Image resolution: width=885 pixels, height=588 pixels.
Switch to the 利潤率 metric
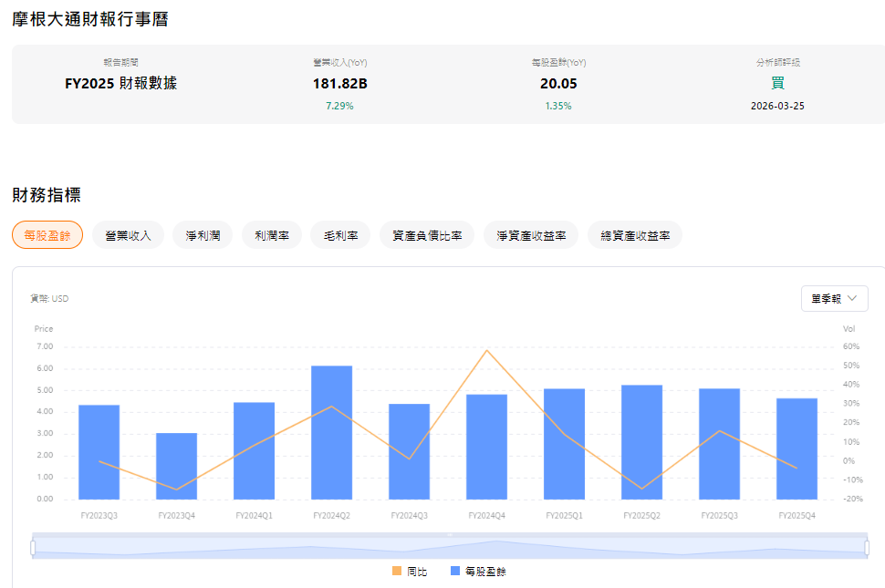(271, 234)
